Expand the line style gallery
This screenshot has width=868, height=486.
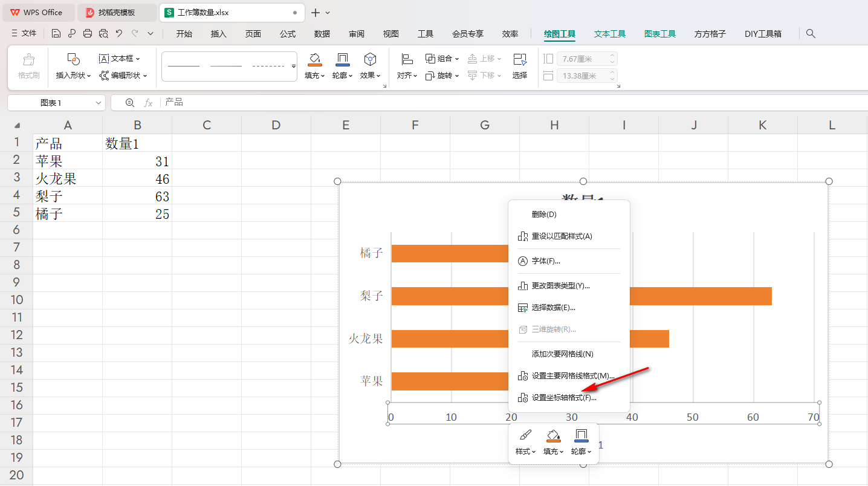(x=294, y=66)
